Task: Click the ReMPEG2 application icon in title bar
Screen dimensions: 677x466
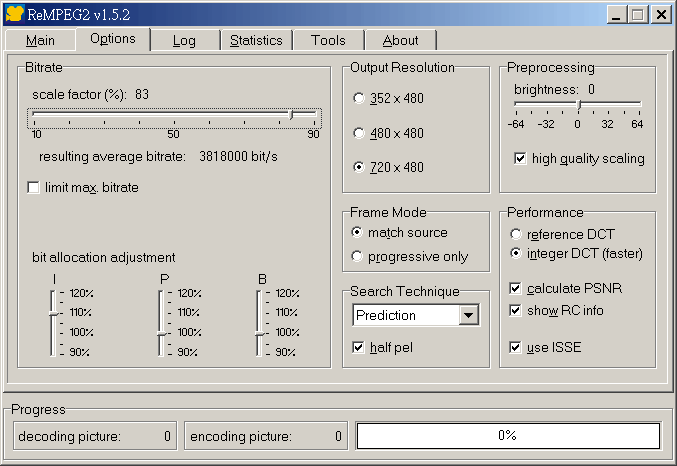Action: 14,14
